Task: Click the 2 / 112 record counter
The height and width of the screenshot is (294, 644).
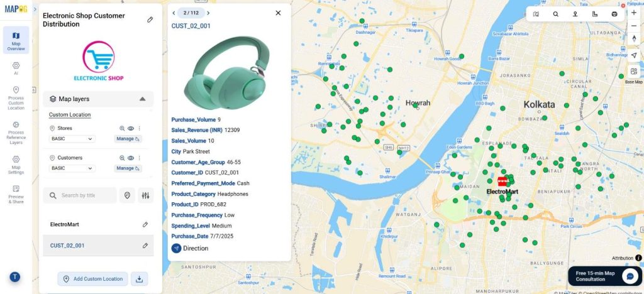Action: 191,13
